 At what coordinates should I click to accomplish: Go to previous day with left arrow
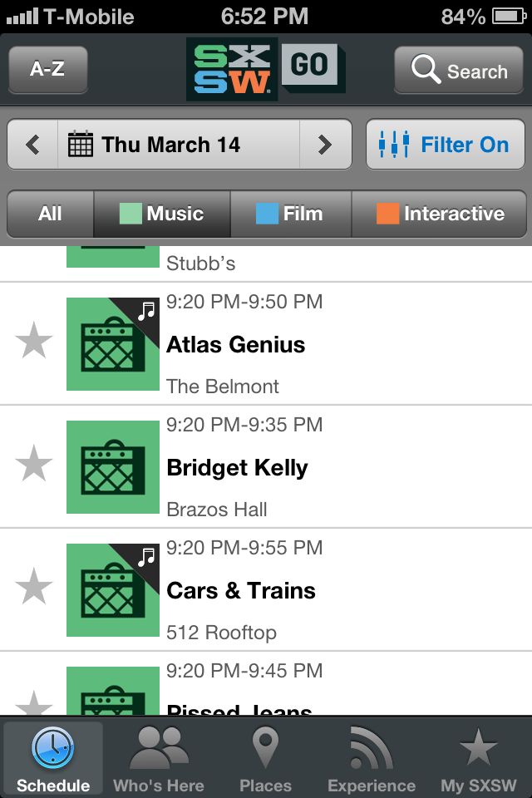pyautogui.click(x=33, y=145)
